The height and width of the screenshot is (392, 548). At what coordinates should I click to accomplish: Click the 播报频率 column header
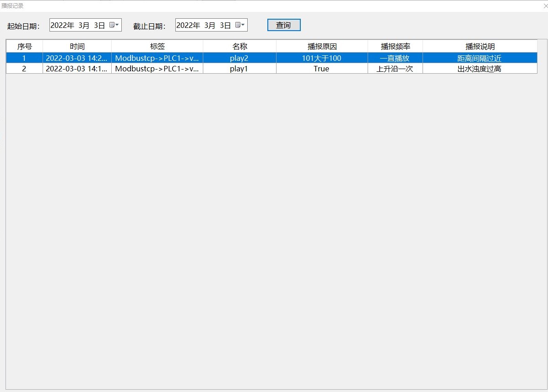tap(395, 46)
